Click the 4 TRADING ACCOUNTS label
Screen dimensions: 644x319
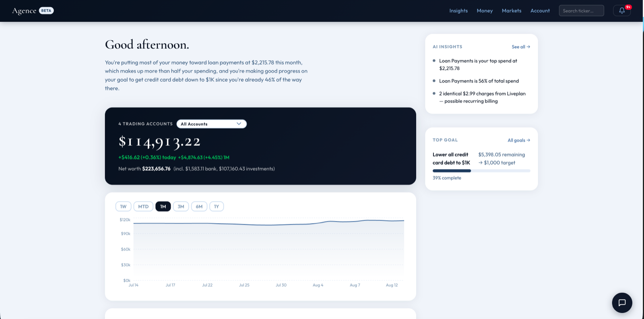(x=145, y=124)
